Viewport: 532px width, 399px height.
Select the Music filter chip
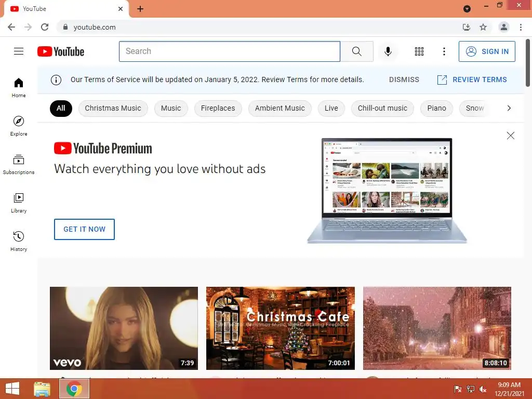171,108
